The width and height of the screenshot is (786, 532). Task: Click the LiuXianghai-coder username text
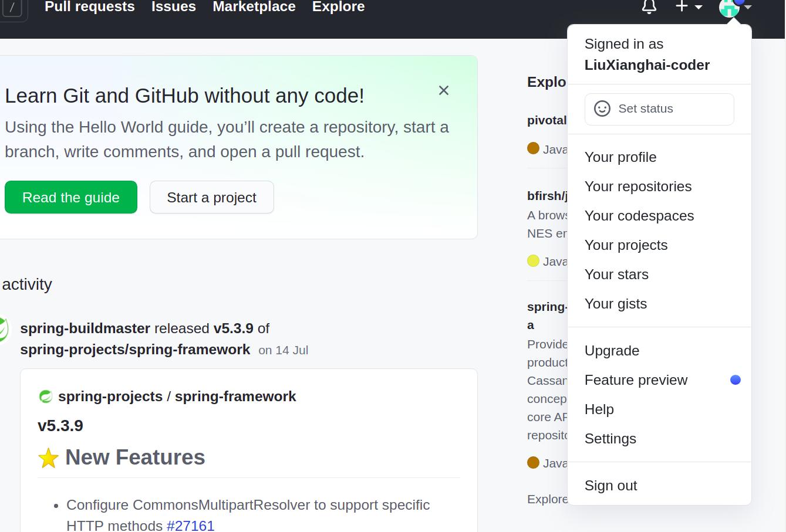coord(647,65)
